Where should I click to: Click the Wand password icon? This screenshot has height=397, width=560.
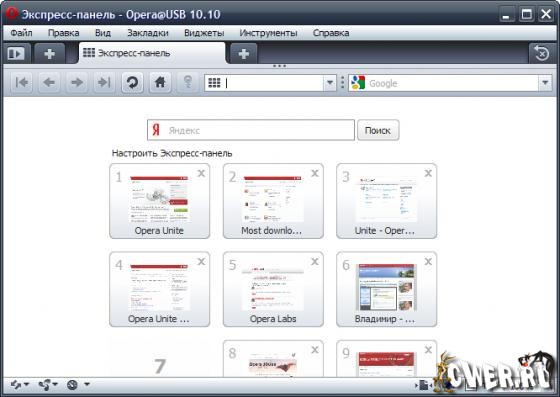point(188,83)
